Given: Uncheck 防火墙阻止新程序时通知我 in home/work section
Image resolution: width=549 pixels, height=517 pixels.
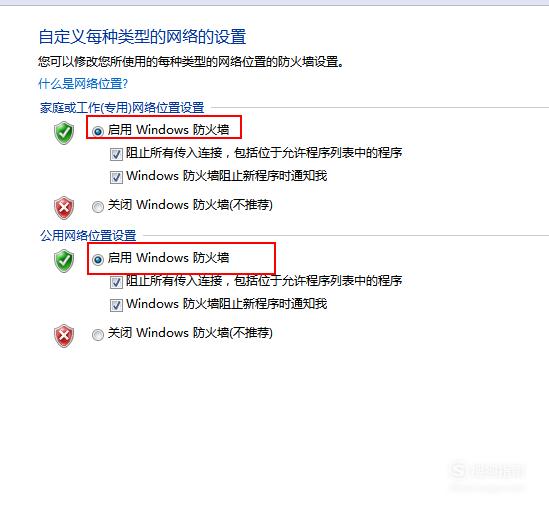Looking at the screenshot, I should coord(116,177).
